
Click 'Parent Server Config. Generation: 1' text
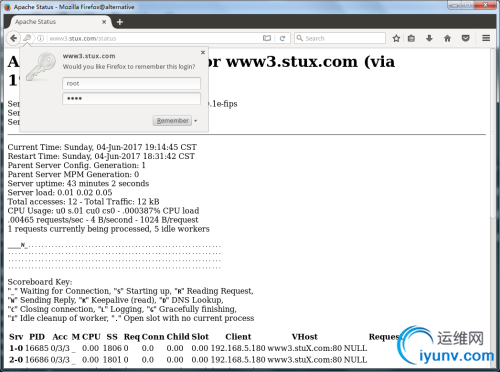click(x=76, y=165)
